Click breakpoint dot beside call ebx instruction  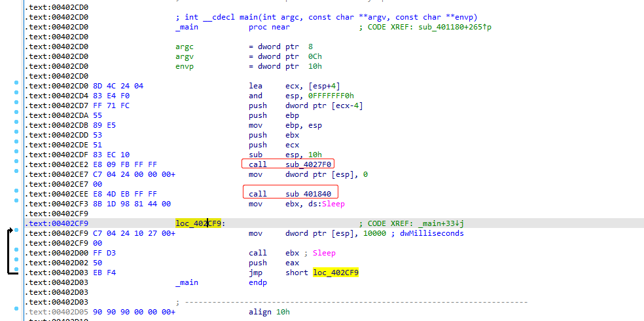point(16,253)
